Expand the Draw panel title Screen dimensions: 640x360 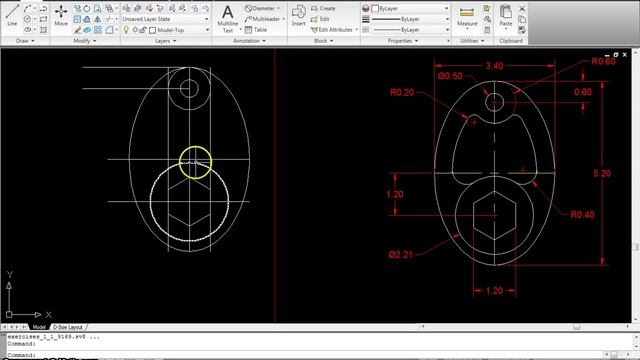25,41
